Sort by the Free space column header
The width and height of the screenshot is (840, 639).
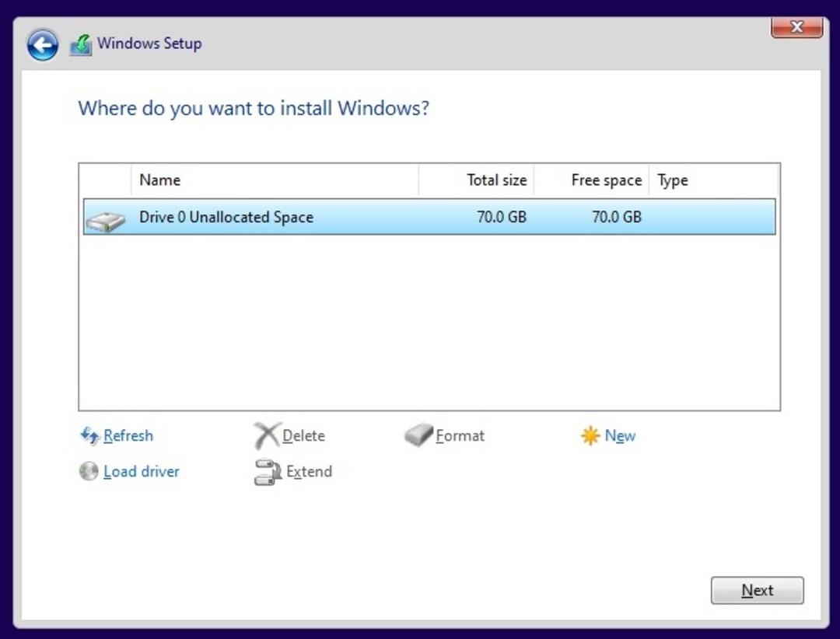point(591,180)
